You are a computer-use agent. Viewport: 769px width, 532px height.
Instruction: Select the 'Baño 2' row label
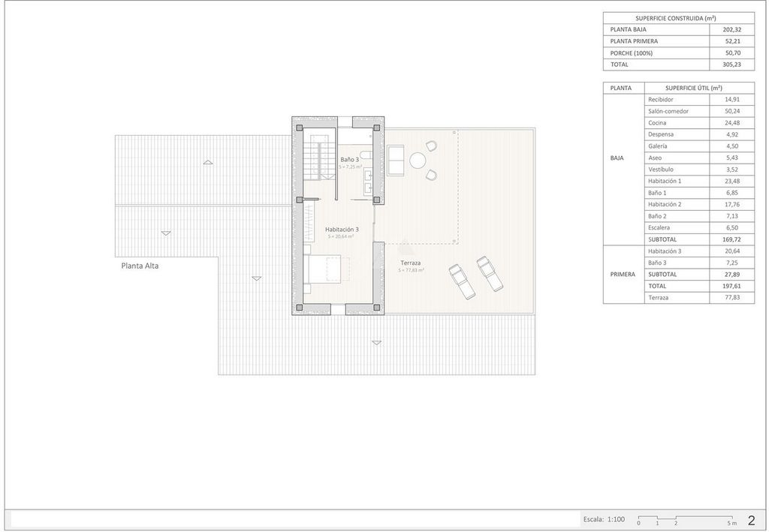click(x=657, y=216)
